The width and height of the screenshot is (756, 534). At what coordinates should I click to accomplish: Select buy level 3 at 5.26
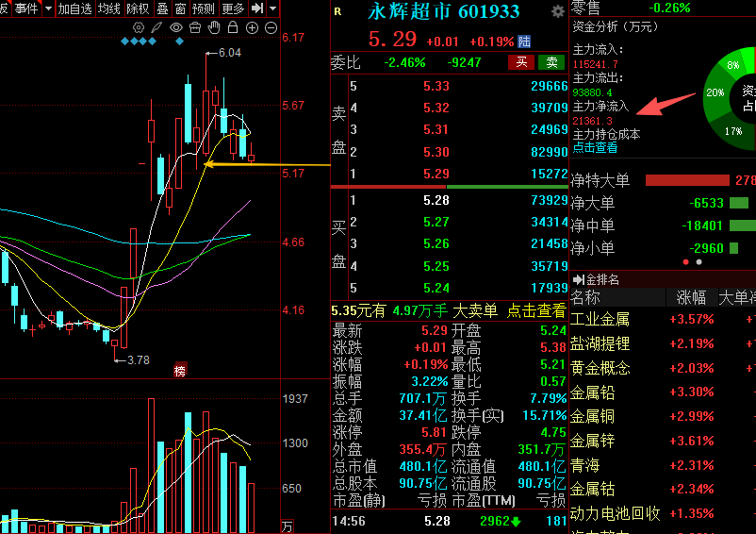[x=458, y=244]
